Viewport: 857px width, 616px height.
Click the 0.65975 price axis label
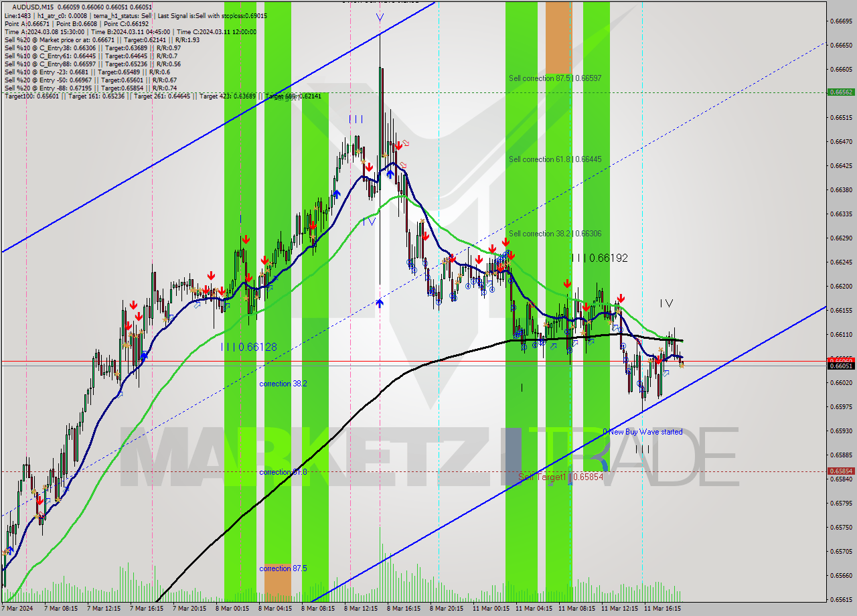(x=841, y=406)
